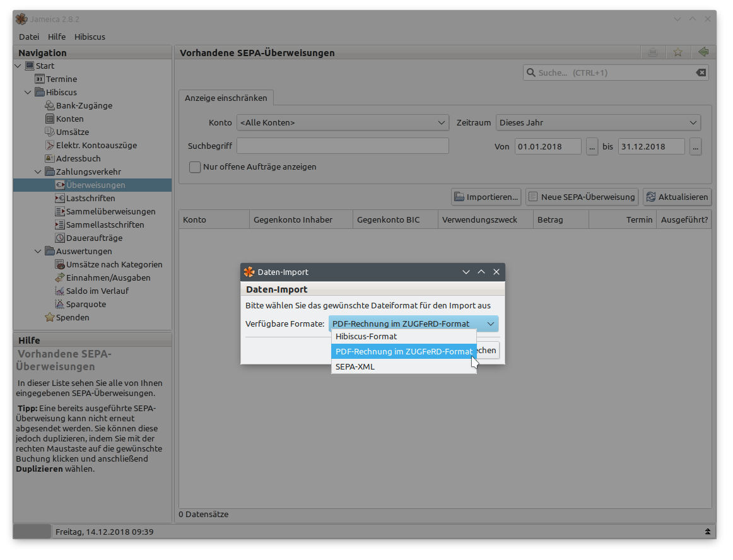733x560 pixels.
Task: Clear the search field with the eraser icon
Action: [x=701, y=73]
